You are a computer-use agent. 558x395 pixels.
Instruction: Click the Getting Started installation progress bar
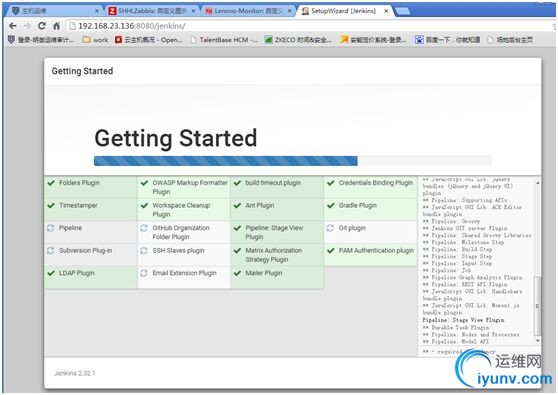point(293,161)
